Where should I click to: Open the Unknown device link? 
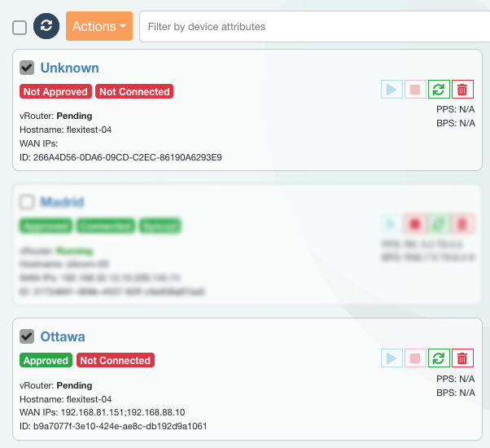click(x=70, y=68)
